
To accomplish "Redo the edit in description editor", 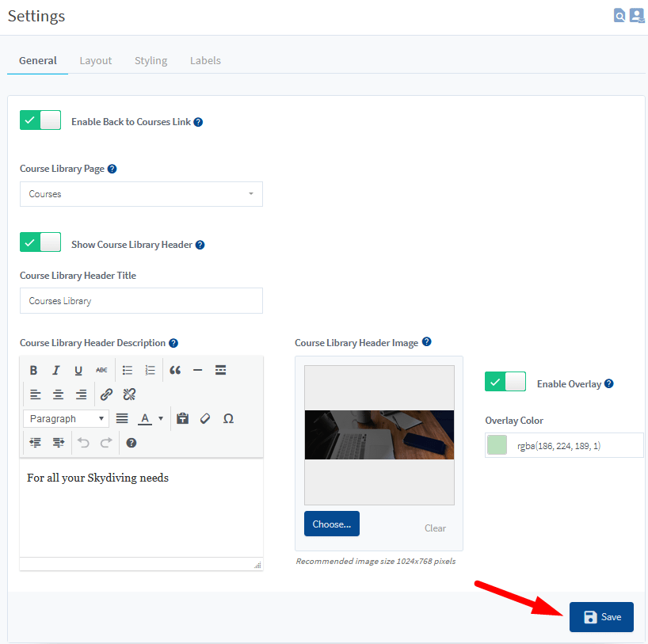I will pos(106,443).
